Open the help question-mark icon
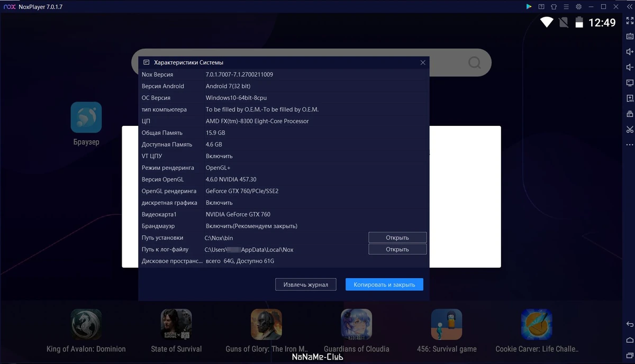This screenshot has height=364, width=635. pyautogui.click(x=541, y=7)
